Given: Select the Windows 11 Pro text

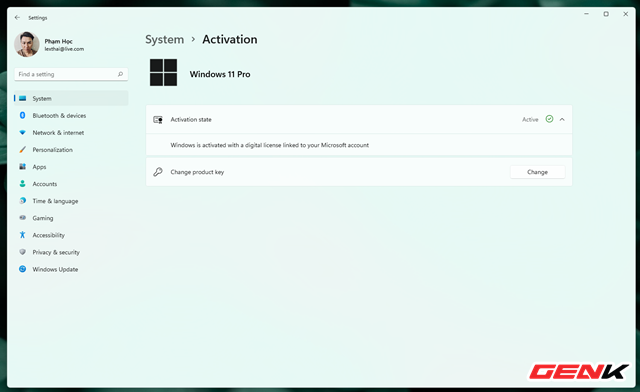Looking at the screenshot, I should (x=220, y=74).
